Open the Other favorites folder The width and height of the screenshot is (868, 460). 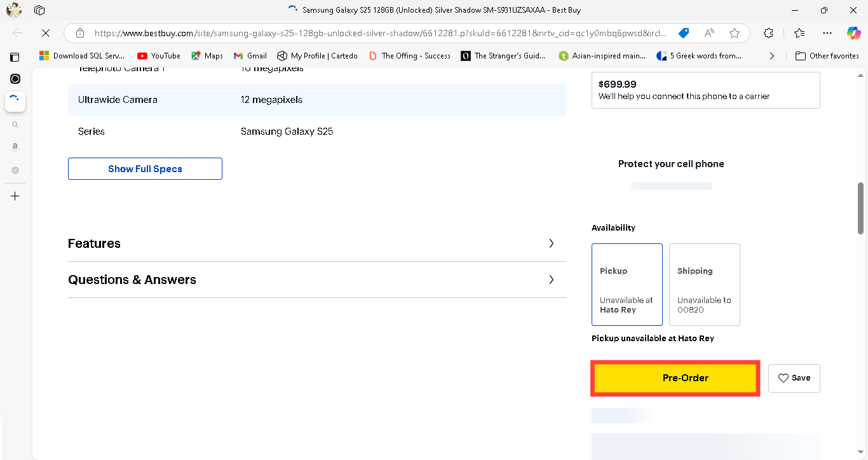click(x=827, y=56)
